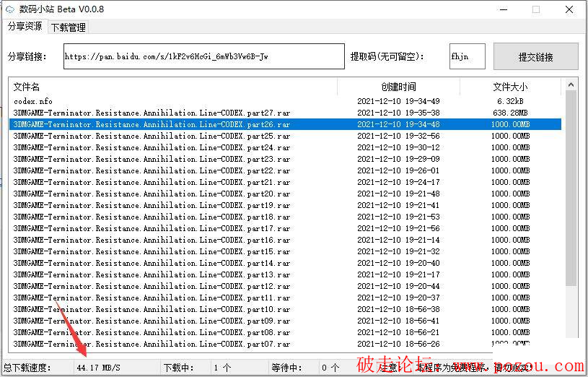Select the part14.rar file row
Image resolution: width=588 pixels, height=377 pixels.
click(286, 263)
